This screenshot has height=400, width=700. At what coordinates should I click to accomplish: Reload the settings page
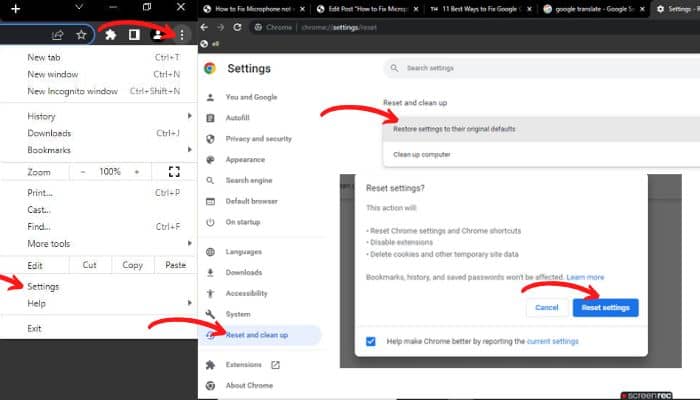tap(238, 27)
